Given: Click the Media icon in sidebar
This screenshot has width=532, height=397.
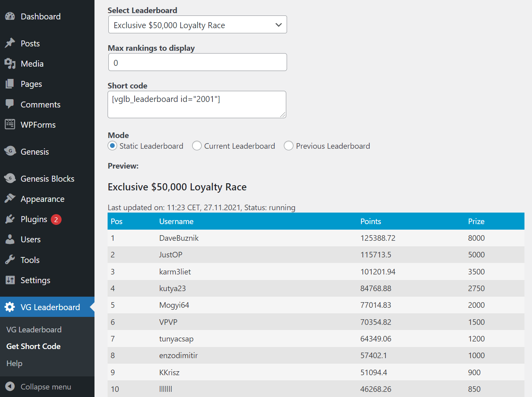Looking at the screenshot, I should (x=10, y=63).
